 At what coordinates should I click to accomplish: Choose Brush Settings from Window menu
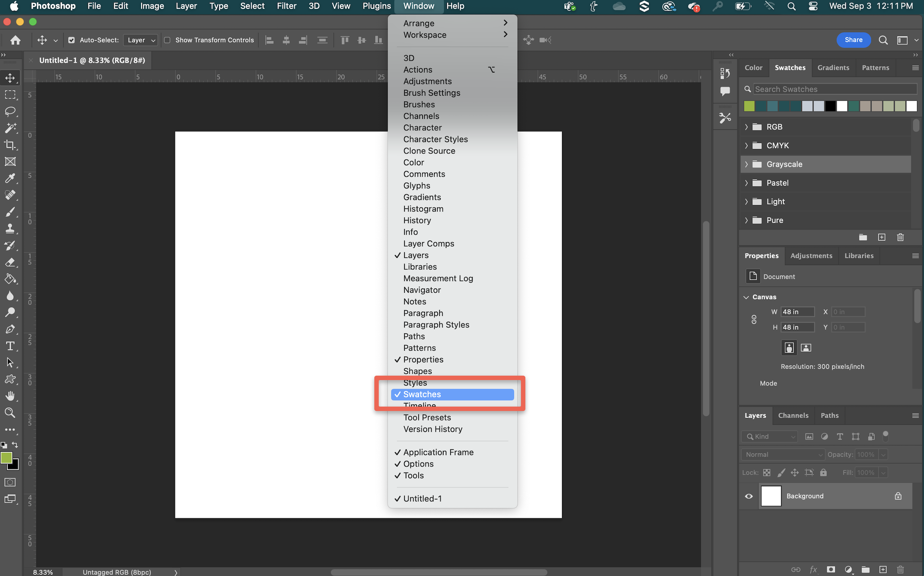pyautogui.click(x=452, y=93)
